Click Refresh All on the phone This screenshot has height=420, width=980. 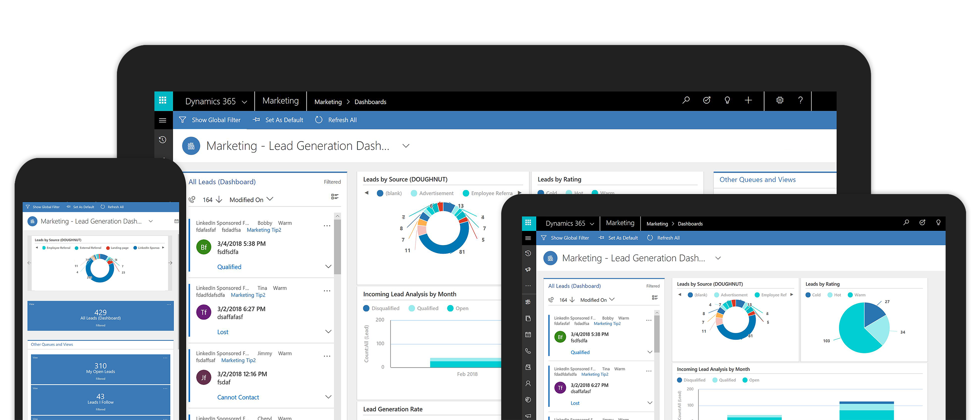(112, 207)
